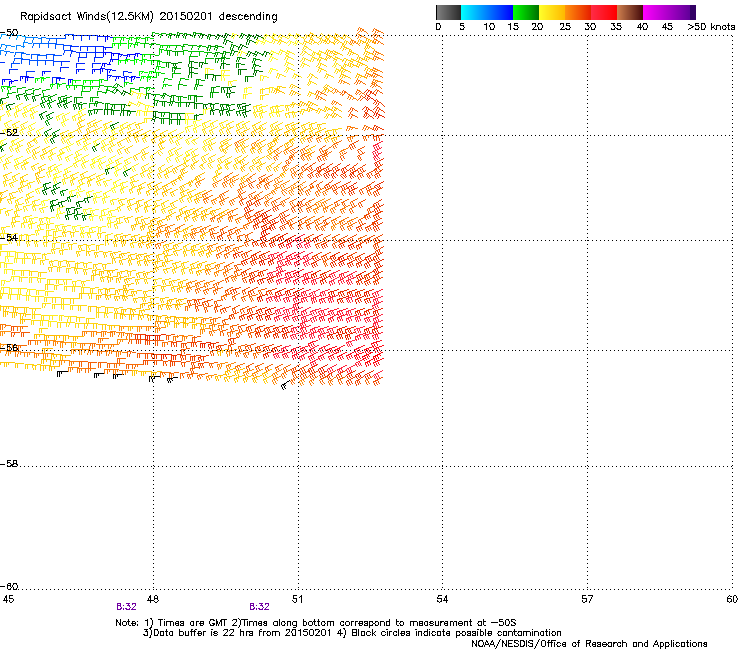Viewport: 740px width, 650px height.
Task: Click the plot title 'Rapidsact Winds(12.5KM)'
Action: (x=87, y=17)
